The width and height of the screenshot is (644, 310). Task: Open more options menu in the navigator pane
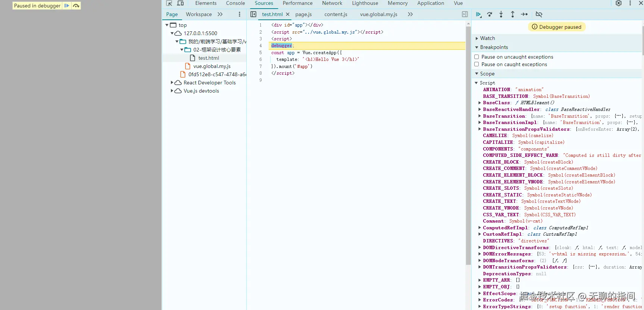click(240, 14)
